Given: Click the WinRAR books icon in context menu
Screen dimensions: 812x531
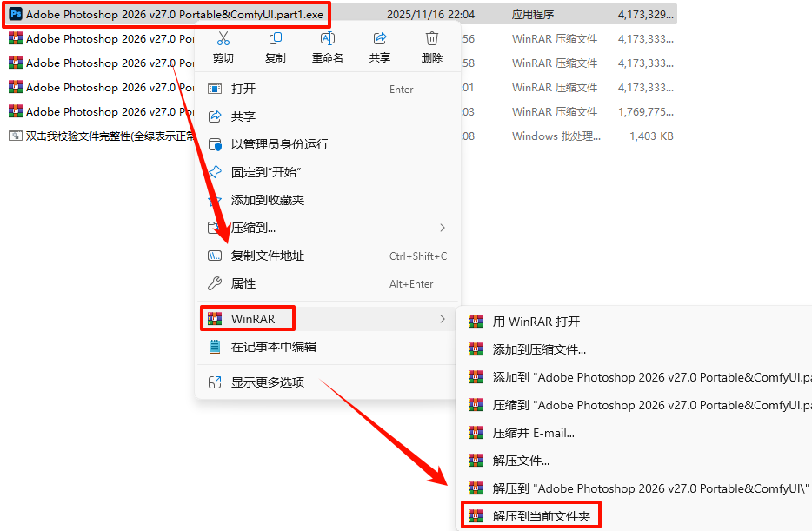Looking at the screenshot, I should 215,319.
